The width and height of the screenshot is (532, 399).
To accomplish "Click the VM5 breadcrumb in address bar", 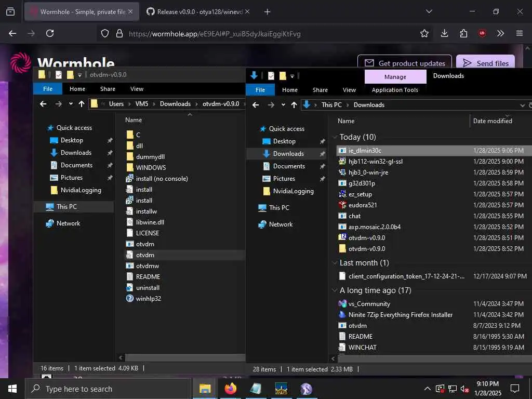I will [142, 104].
